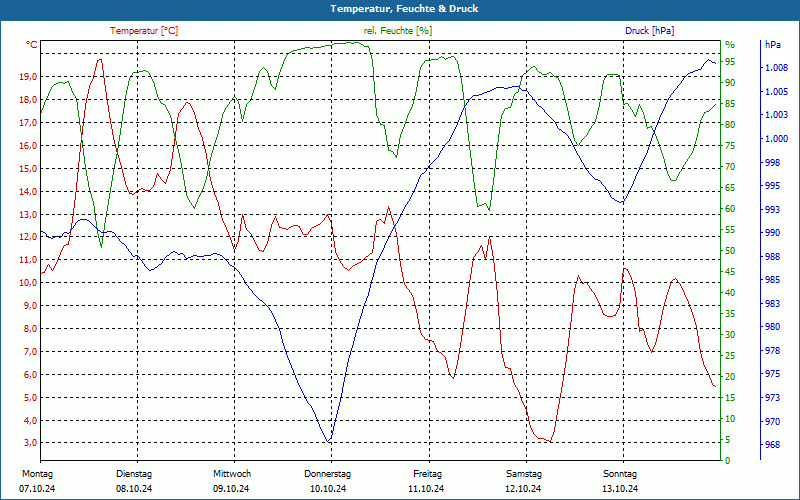Click the '0' humidity axis value
This screenshot has width=800, height=500.
click(x=728, y=461)
